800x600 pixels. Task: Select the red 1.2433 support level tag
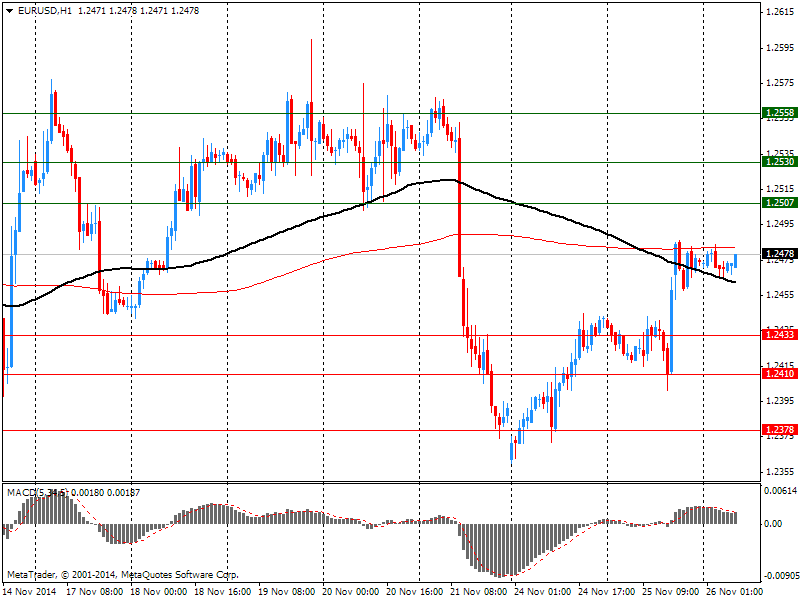pyautogui.click(x=779, y=335)
